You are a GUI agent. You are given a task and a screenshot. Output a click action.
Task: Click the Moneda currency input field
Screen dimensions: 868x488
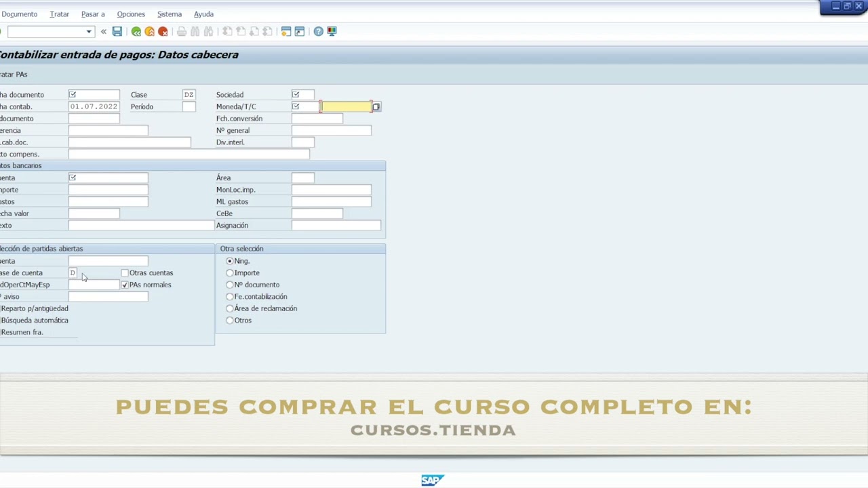click(305, 107)
